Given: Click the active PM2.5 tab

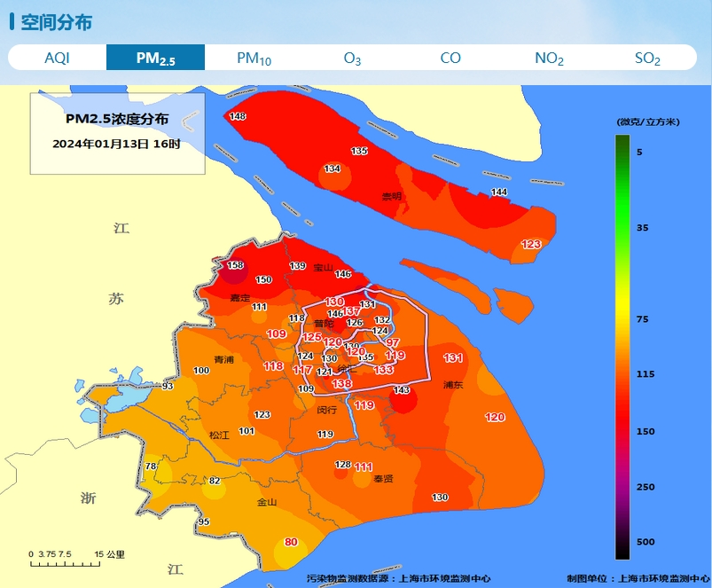Looking at the screenshot, I should pyautogui.click(x=155, y=58).
